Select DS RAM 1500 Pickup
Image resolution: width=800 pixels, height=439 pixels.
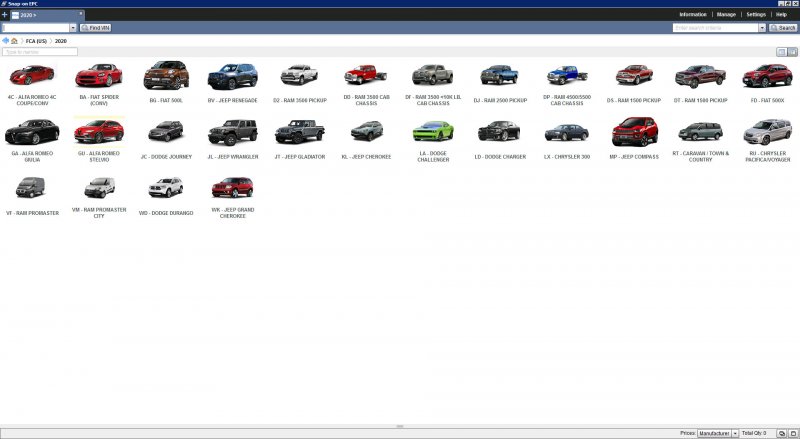tap(634, 82)
